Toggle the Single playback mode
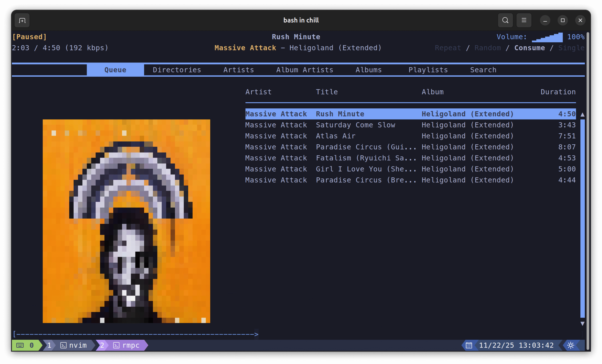 571,48
